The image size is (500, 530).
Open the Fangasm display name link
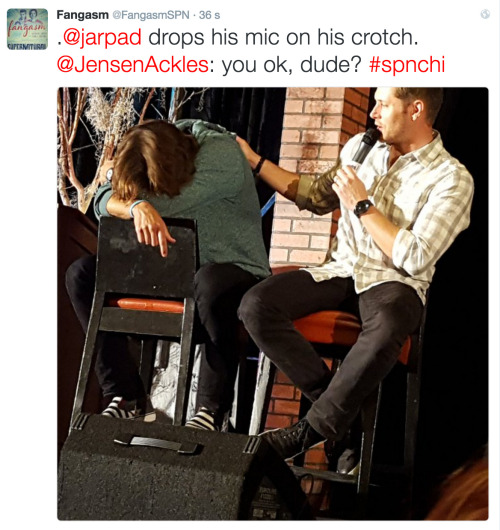pos(82,15)
